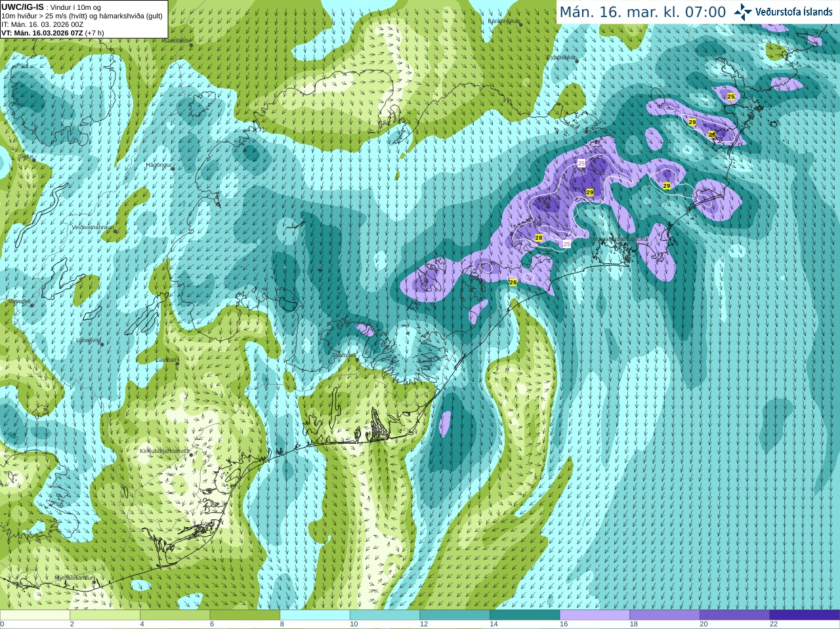Image resolution: width=840 pixels, height=629 pixels.
Task: Click the yellow 28 gust label
Action: [x=539, y=238]
